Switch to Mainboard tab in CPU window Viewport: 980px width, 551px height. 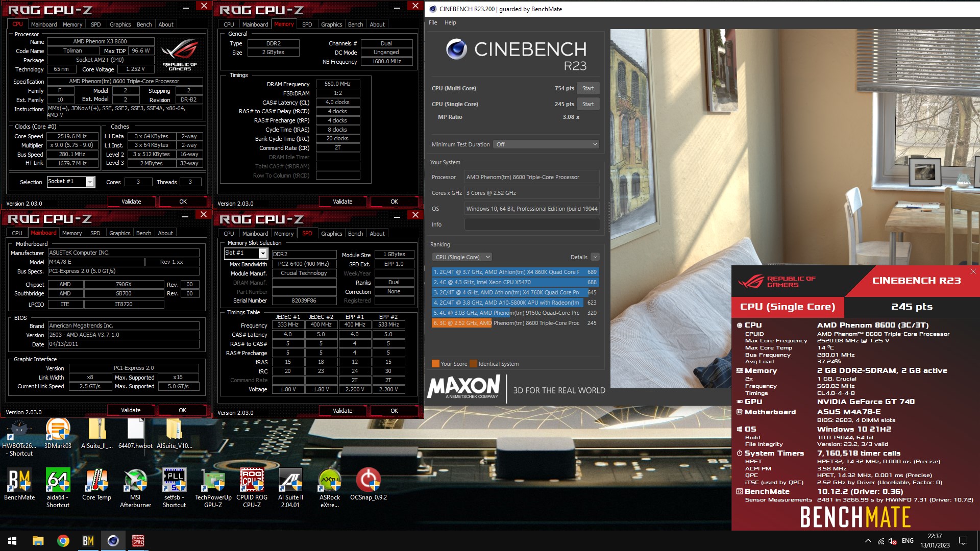[x=44, y=24]
